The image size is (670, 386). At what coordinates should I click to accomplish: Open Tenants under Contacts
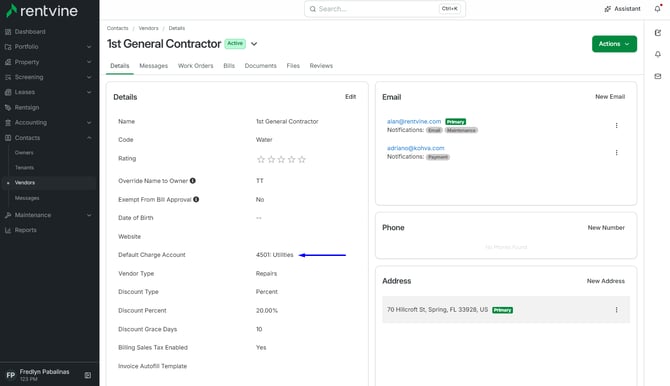[x=24, y=168]
